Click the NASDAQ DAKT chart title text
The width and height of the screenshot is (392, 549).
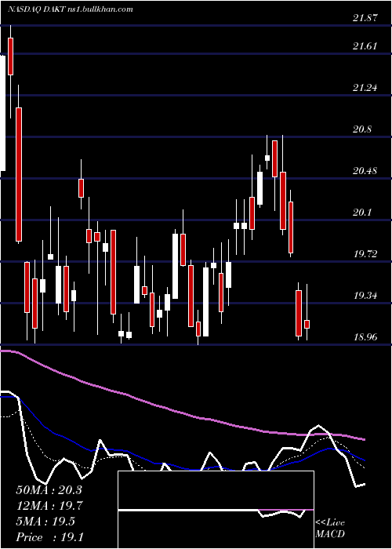(x=70, y=9)
